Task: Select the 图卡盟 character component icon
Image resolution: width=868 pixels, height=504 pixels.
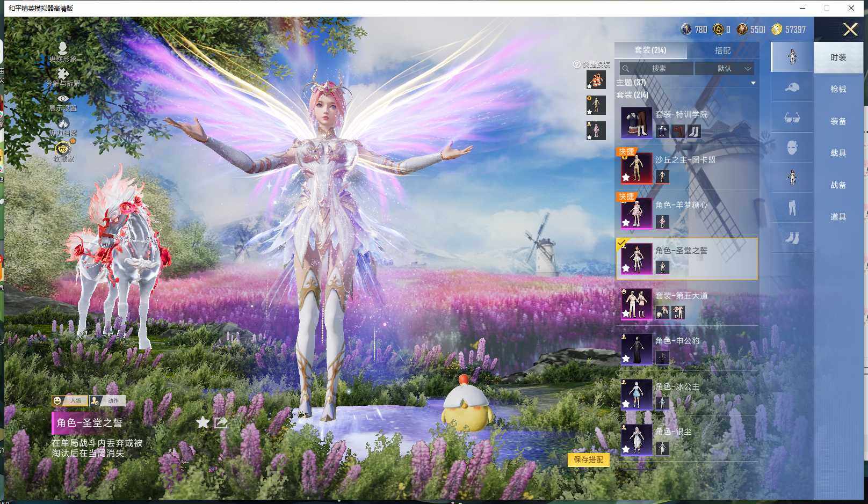Action: coord(662,177)
